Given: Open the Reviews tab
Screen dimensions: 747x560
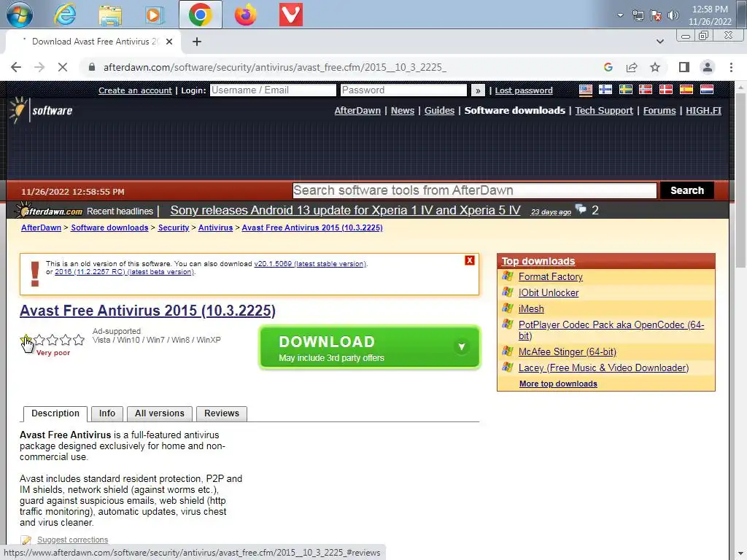Looking at the screenshot, I should (222, 413).
